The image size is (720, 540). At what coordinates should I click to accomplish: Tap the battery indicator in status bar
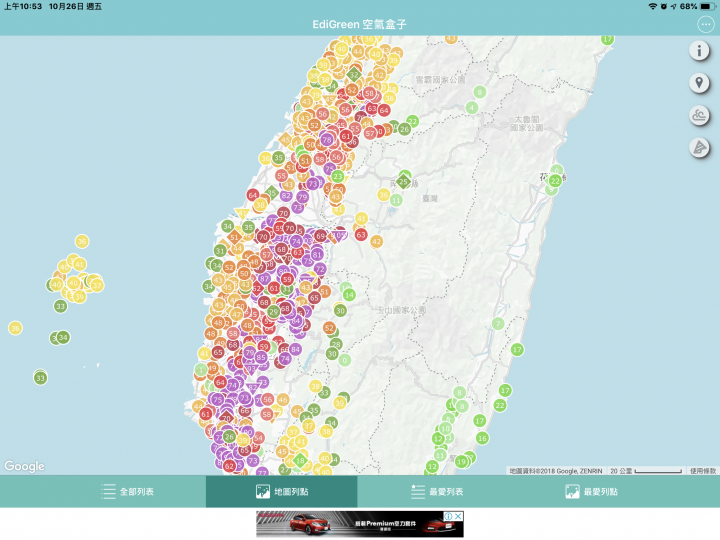[708, 6]
